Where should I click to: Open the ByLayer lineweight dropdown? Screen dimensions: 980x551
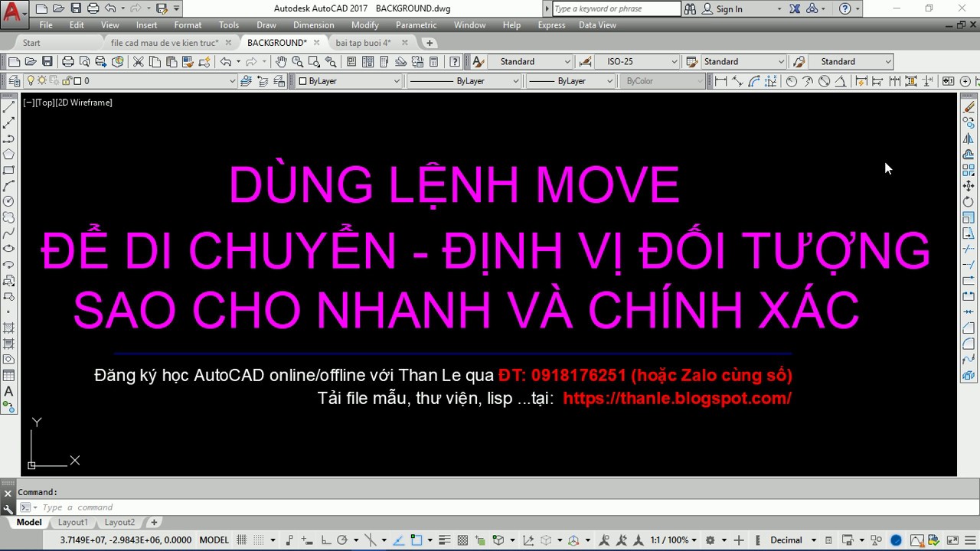point(609,80)
